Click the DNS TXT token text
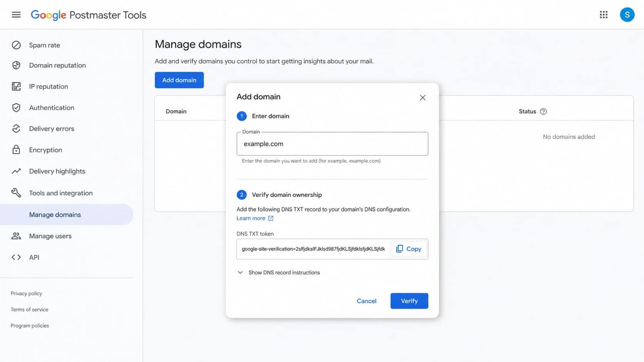 pos(313,249)
